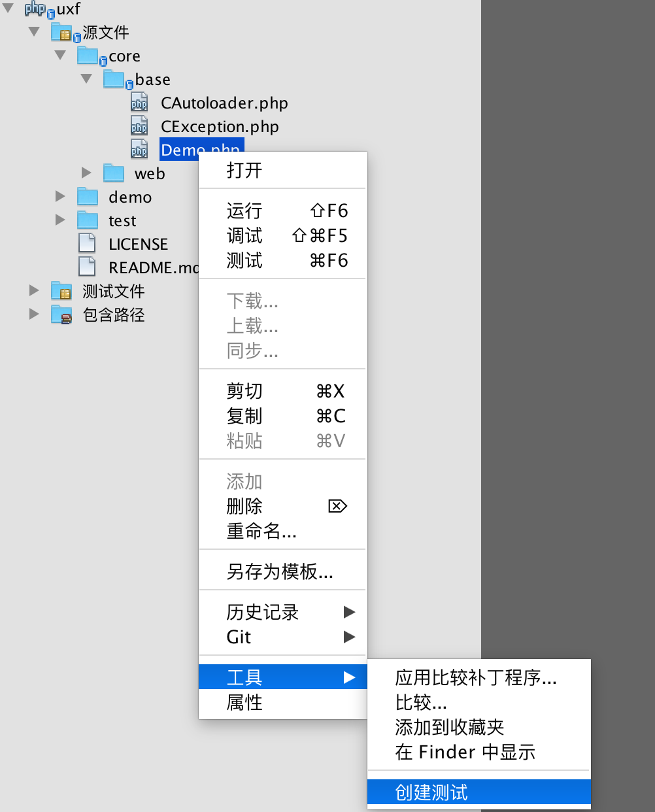
Task: Expand the test folder
Action: click(x=60, y=220)
